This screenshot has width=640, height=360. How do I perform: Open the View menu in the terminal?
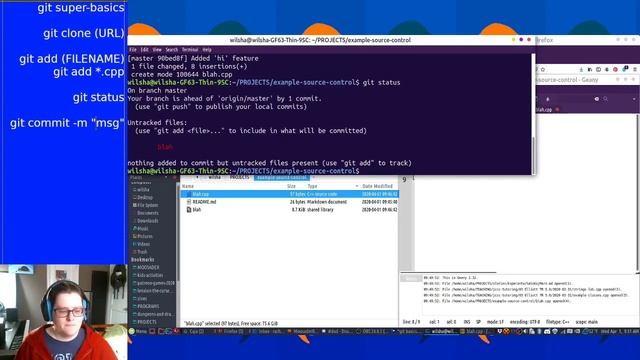(157, 50)
